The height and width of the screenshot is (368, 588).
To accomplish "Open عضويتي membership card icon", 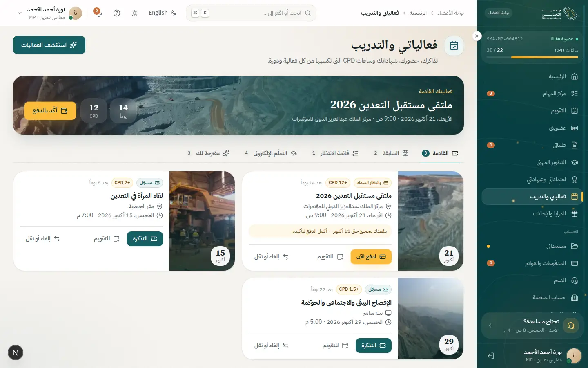I will coord(575,128).
